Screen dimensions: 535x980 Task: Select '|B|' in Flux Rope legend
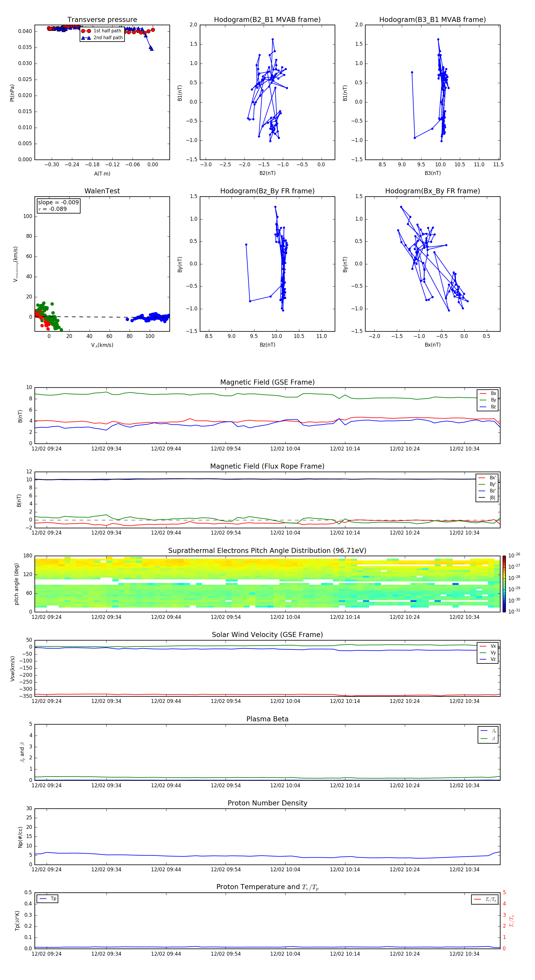coord(487,498)
